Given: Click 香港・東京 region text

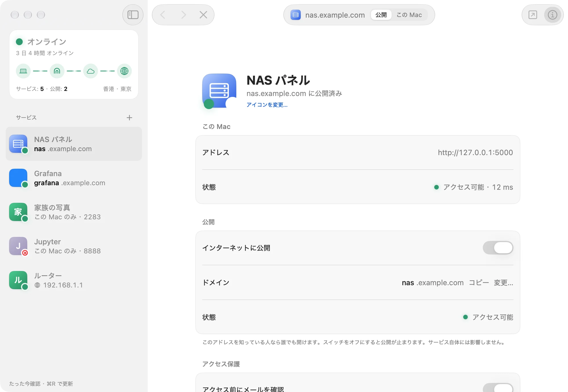Looking at the screenshot, I should 117,89.
